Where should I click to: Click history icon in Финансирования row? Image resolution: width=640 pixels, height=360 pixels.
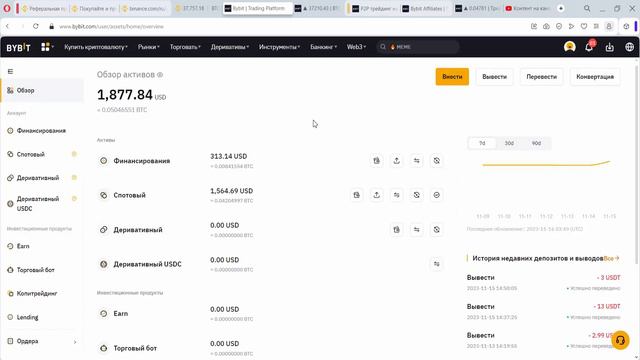436,161
